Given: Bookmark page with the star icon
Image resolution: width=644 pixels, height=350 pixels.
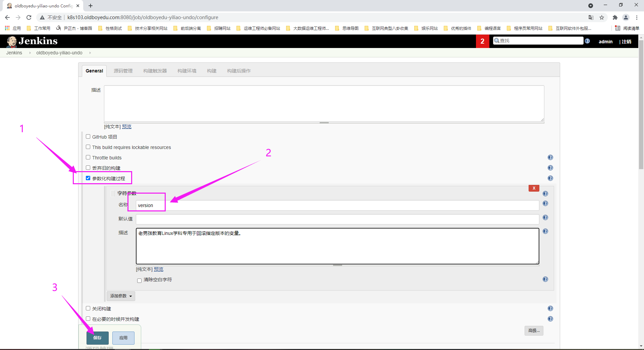Looking at the screenshot, I should pyautogui.click(x=602, y=17).
